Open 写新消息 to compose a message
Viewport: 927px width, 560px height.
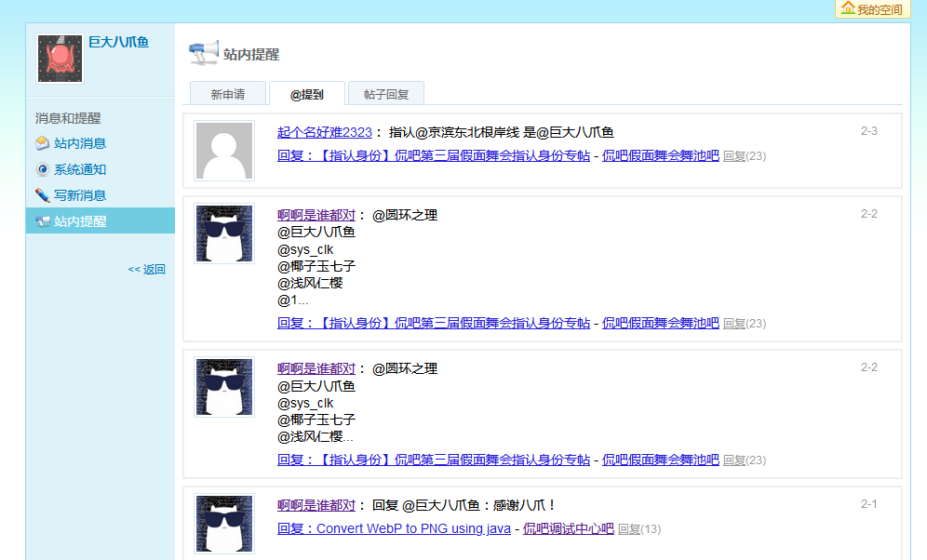[80, 195]
